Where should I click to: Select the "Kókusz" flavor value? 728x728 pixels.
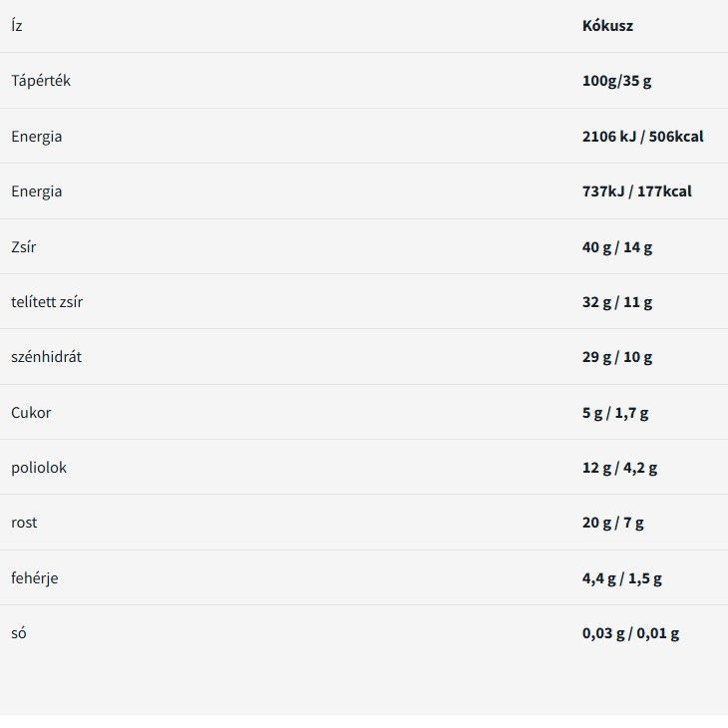(607, 26)
